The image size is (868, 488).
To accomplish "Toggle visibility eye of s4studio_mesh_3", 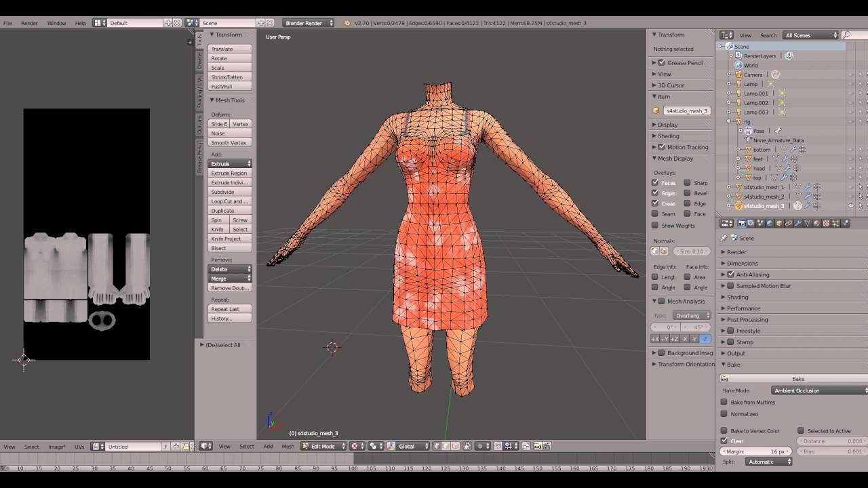I will pyautogui.click(x=851, y=205).
